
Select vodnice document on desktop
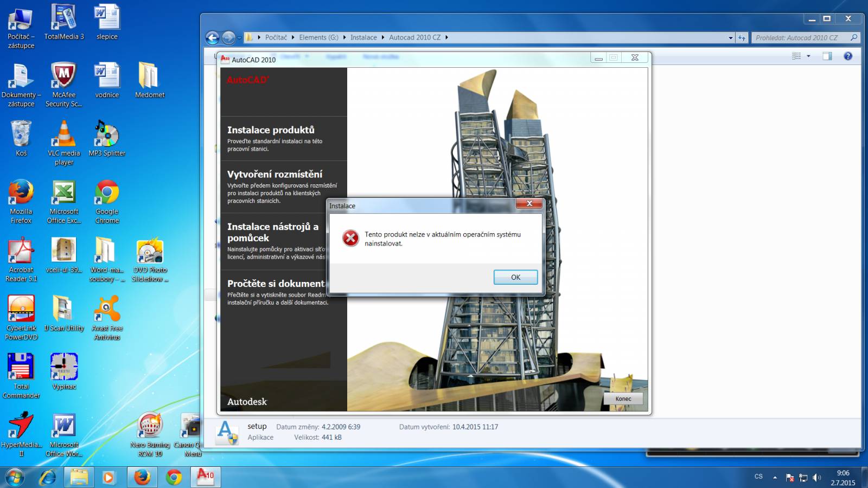pyautogui.click(x=107, y=80)
